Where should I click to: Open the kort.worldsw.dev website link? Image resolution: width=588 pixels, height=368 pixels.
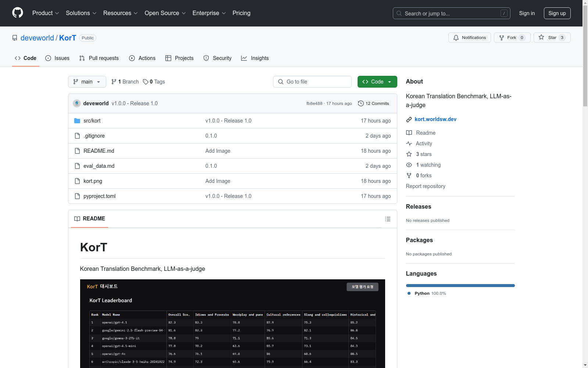click(x=435, y=119)
